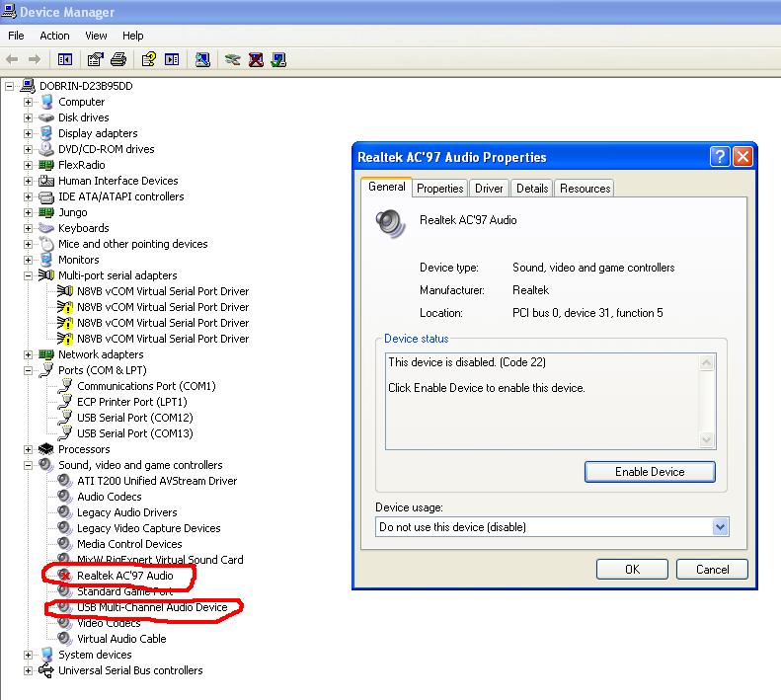The height and width of the screenshot is (700, 781).
Task: Click the Update Driver toolbar icon
Action: [232, 60]
